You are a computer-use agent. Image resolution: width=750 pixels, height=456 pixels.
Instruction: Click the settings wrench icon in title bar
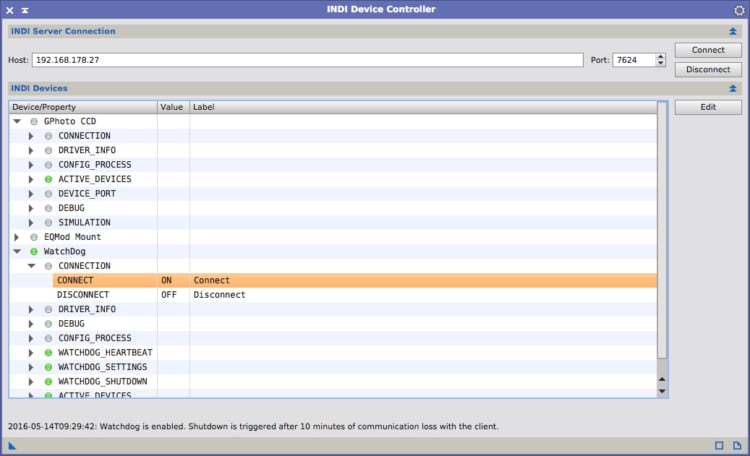coord(739,10)
